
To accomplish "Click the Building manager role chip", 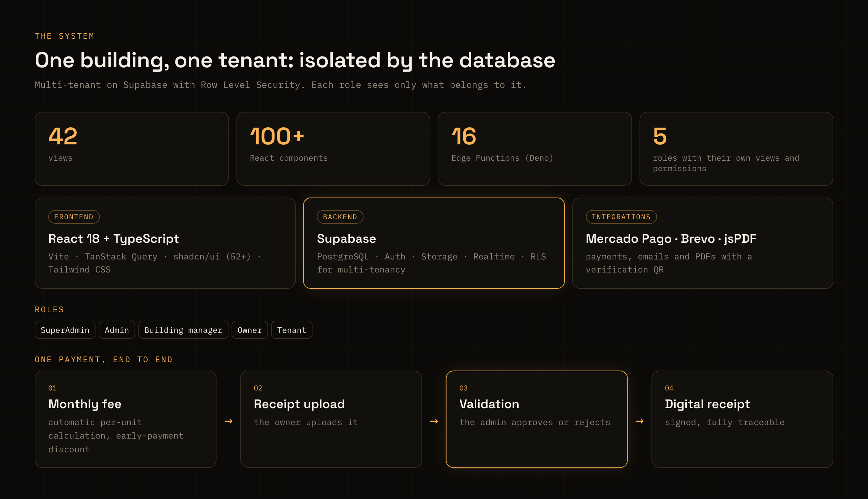I will 183,330.
